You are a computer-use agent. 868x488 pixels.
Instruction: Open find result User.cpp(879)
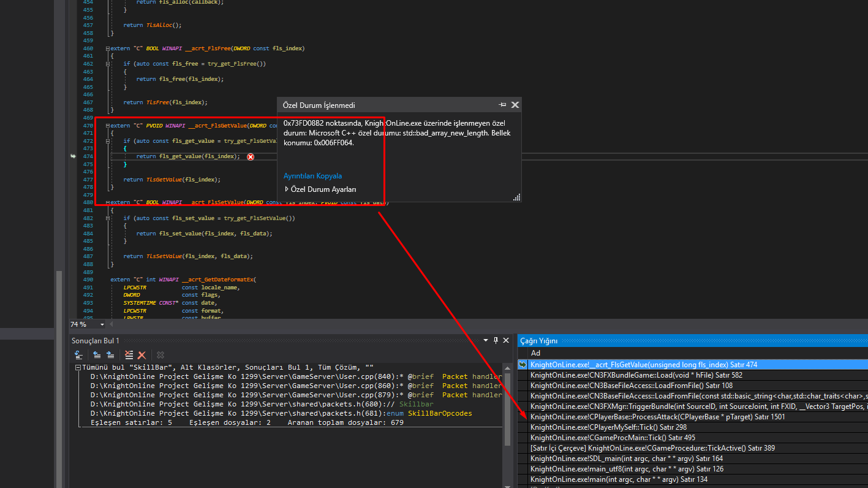[296, 395]
